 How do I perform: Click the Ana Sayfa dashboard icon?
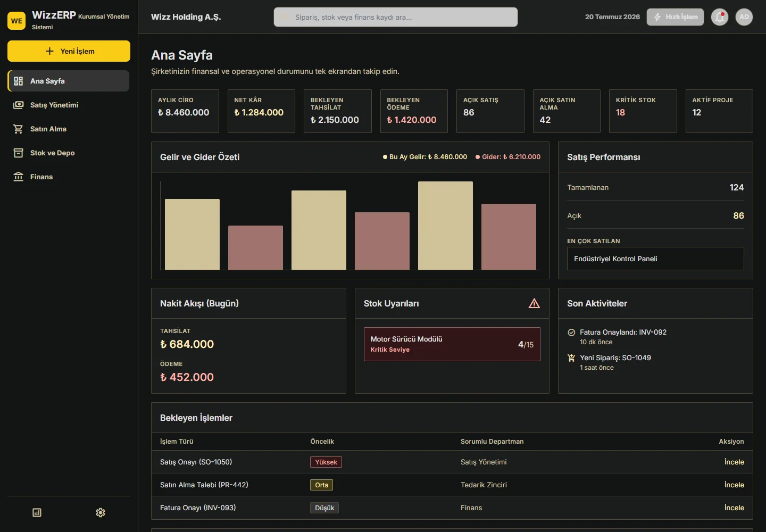coord(18,81)
